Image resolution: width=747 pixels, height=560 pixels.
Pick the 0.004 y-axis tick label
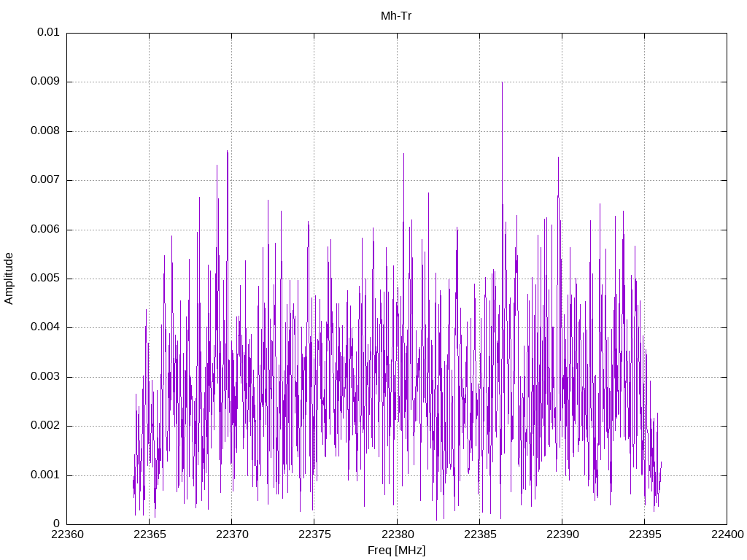[45, 327]
